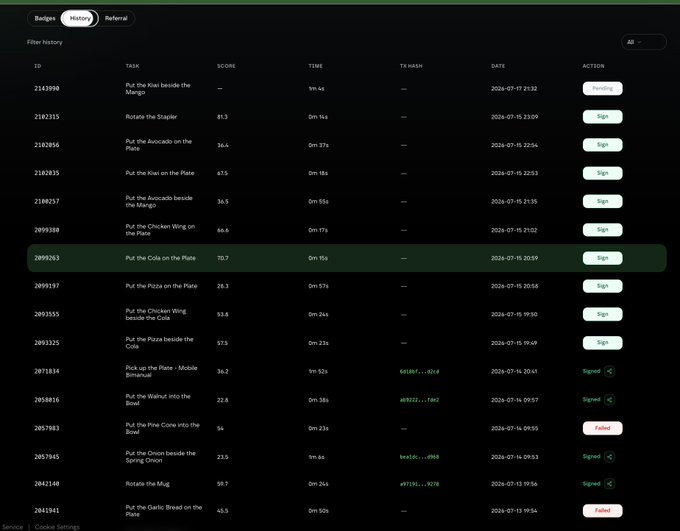680x531 pixels.
Task: Share the signed task 2058016
Action: [x=609, y=400]
